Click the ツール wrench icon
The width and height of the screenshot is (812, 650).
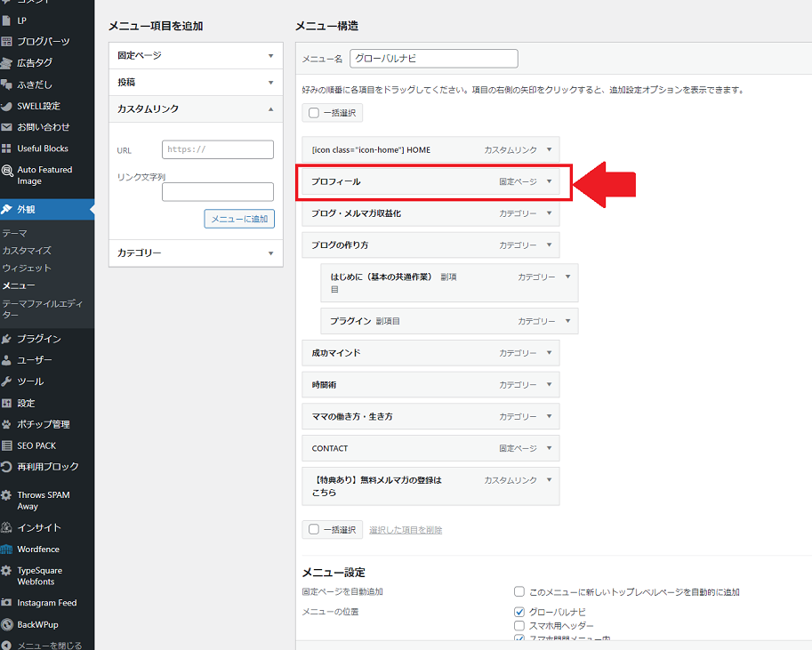tap(6, 381)
